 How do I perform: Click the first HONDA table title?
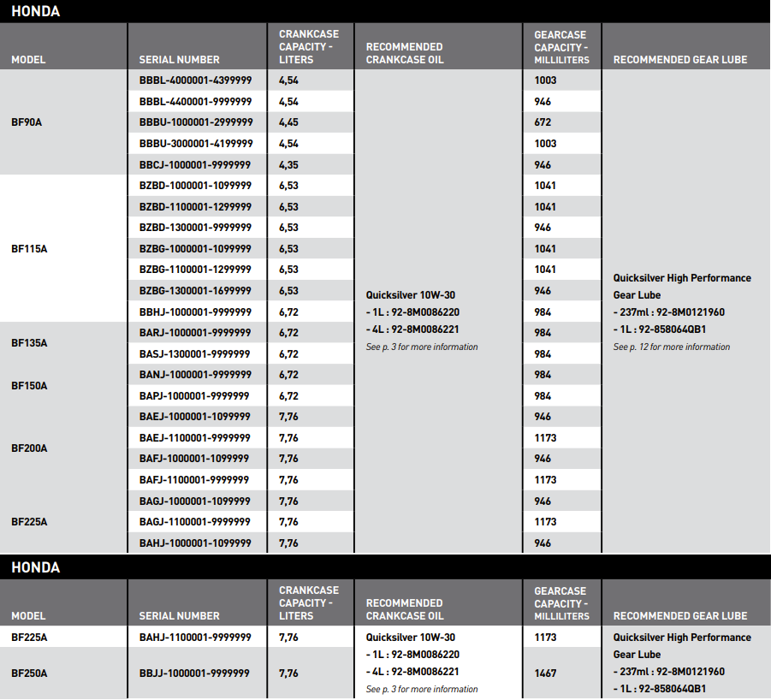35,11
